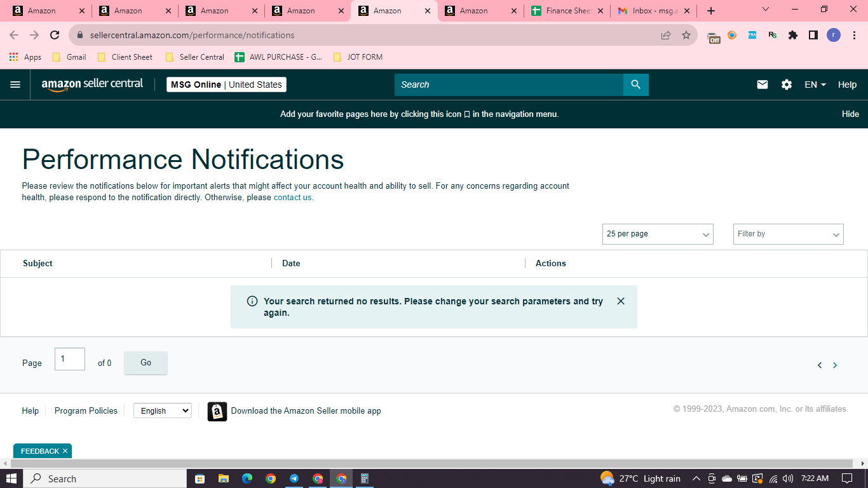The width and height of the screenshot is (868, 488).
Task: Open the messages envelope icon
Action: [x=763, y=85]
